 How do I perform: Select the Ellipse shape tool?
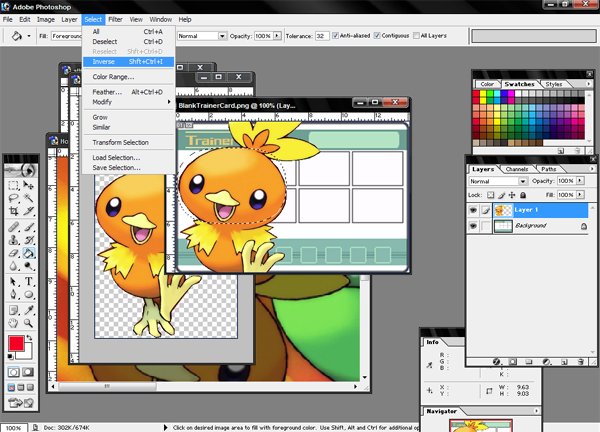point(28,295)
